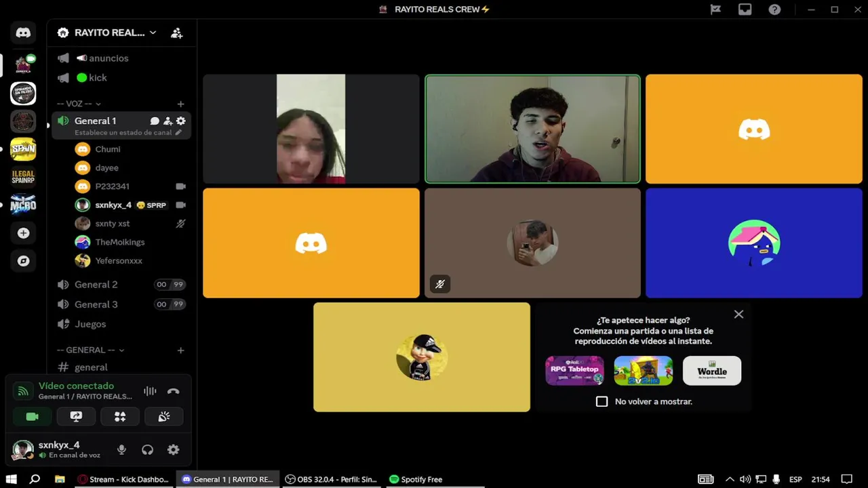Deafen with headphones icon
The height and width of the screenshot is (488, 868).
click(147, 450)
